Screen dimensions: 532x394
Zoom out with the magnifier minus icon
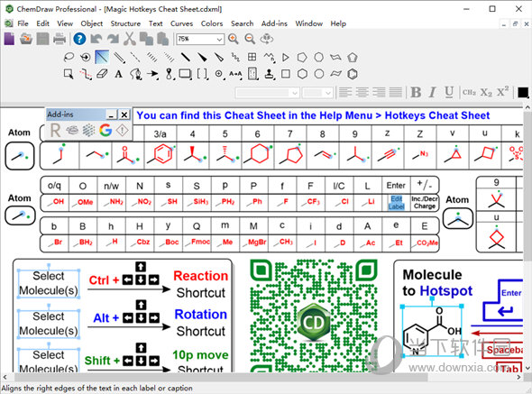click(x=250, y=39)
